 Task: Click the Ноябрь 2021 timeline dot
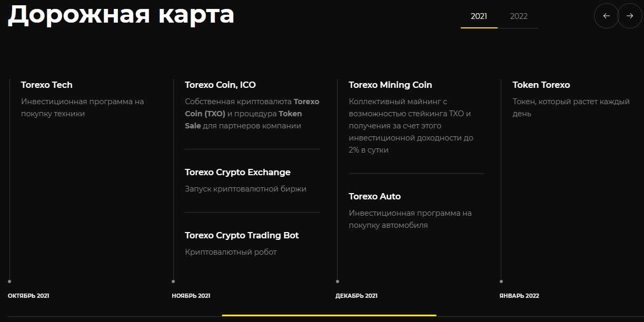click(173, 281)
